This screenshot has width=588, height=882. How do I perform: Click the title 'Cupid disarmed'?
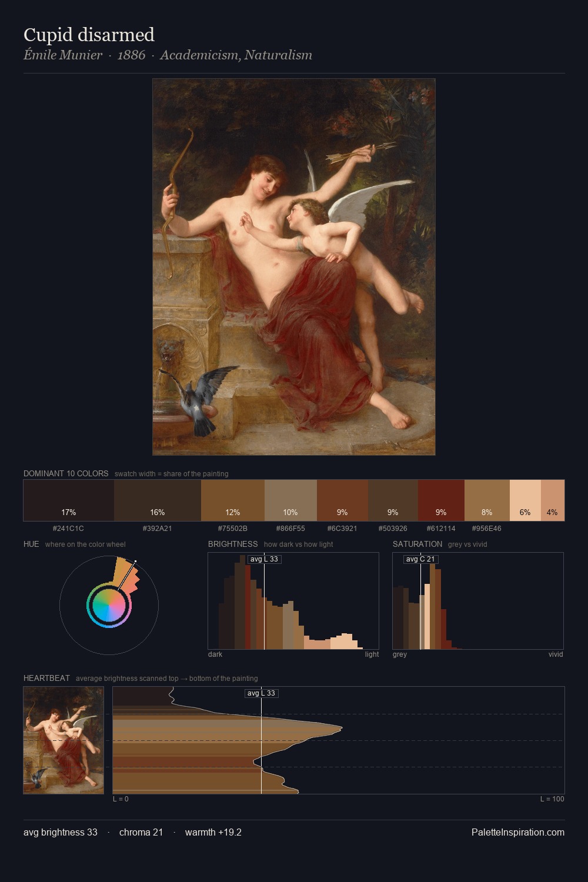[x=89, y=35]
